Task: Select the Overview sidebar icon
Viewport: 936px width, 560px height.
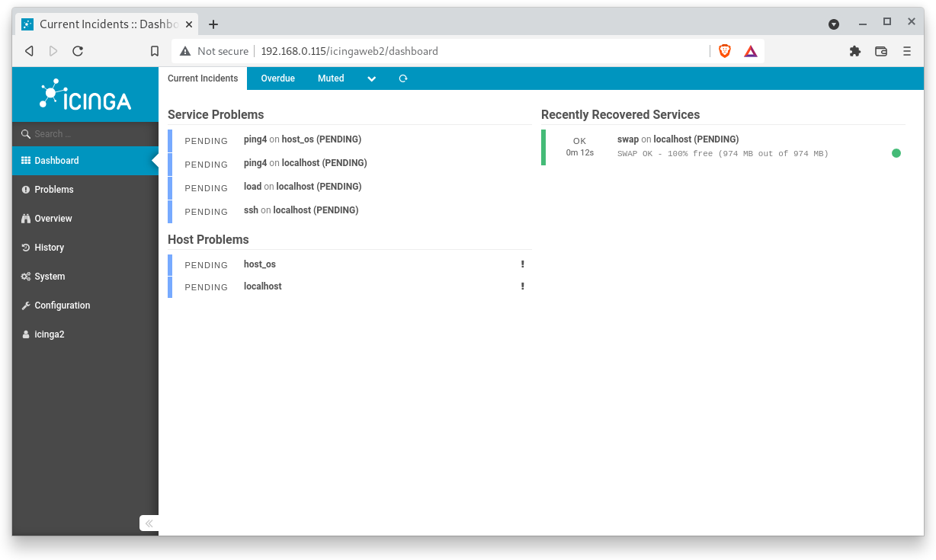Action: 53,218
